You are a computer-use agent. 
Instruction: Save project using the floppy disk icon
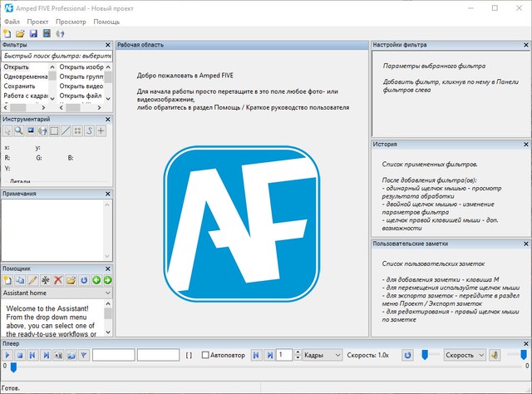click(x=33, y=33)
